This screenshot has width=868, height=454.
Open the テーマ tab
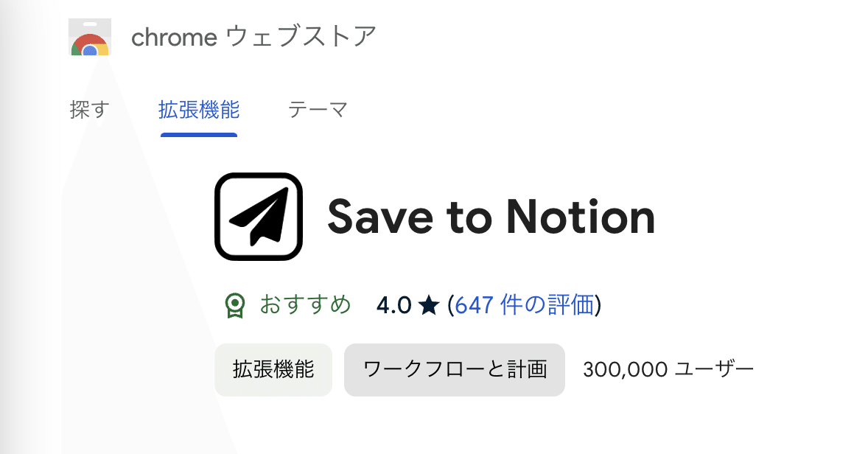[318, 108]
